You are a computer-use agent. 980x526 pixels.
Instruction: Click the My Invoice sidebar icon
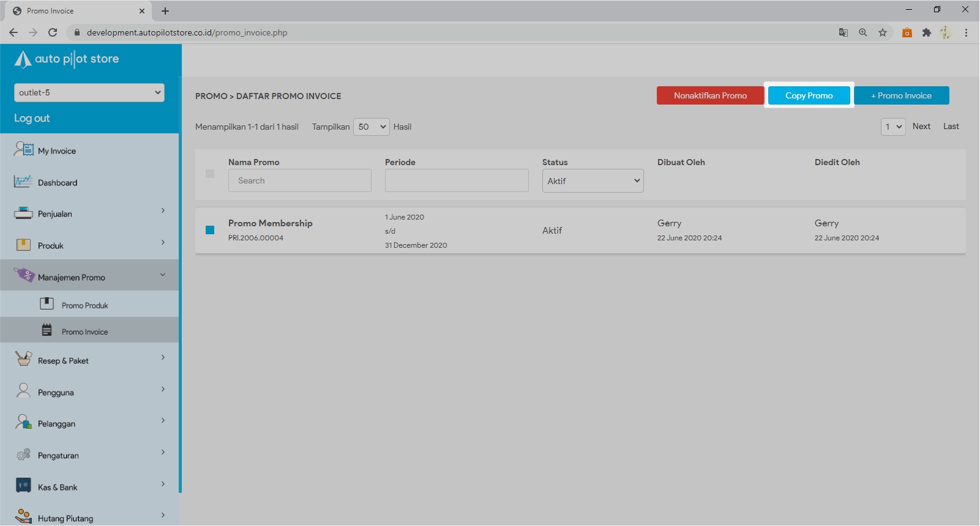click(x=23, y=149)
